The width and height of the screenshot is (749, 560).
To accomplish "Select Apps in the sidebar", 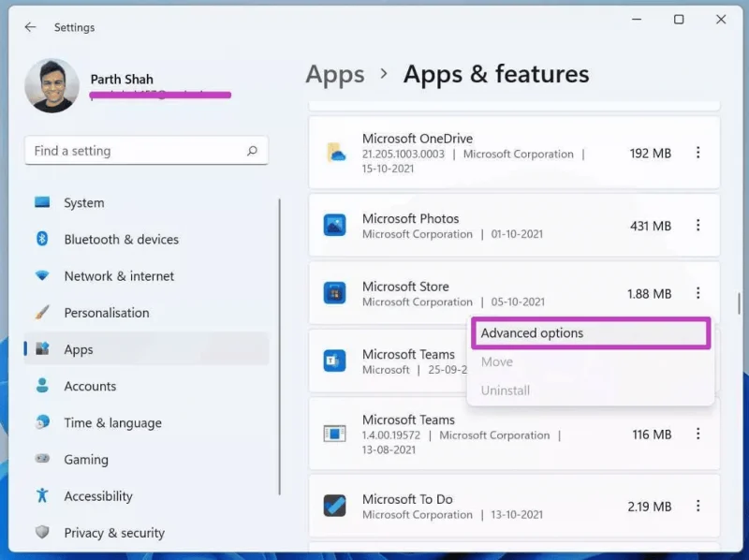I will [x=146, y=349].
